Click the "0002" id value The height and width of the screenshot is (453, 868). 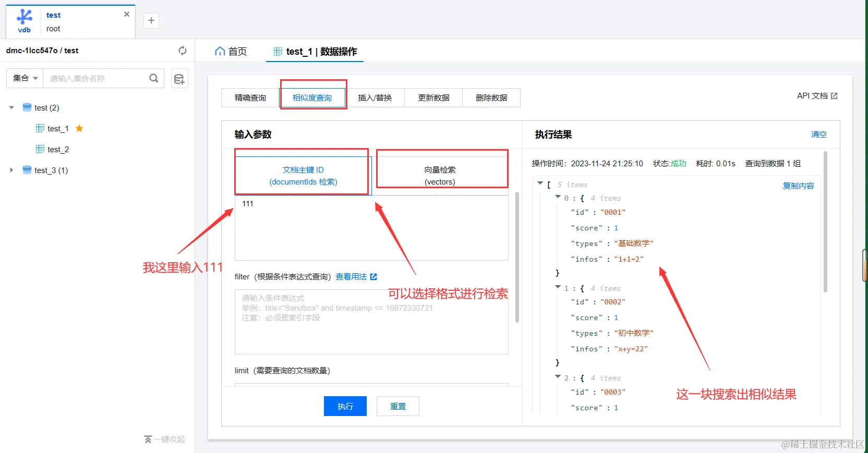click(x=612, y=302)
